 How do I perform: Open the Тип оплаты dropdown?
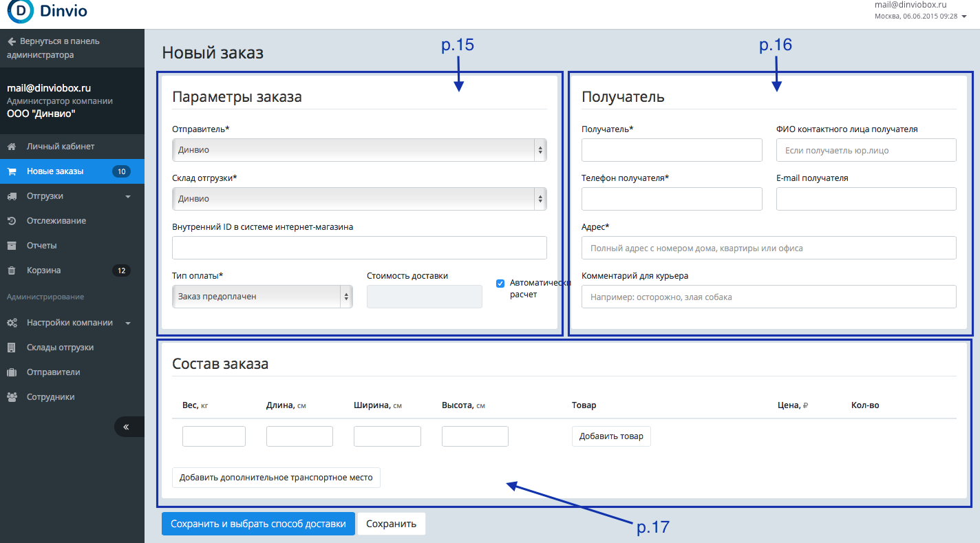pos(262,297)
